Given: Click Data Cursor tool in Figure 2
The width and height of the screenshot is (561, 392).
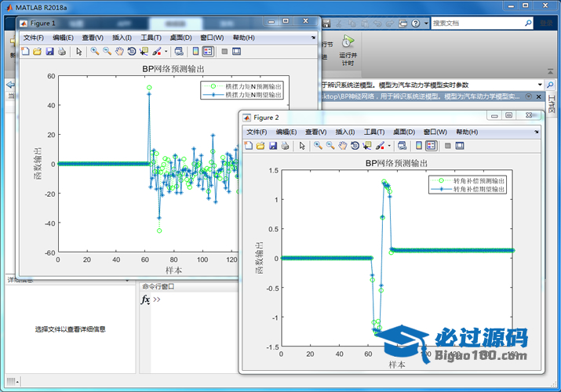Looking at the screenshot, I should 367,146.
